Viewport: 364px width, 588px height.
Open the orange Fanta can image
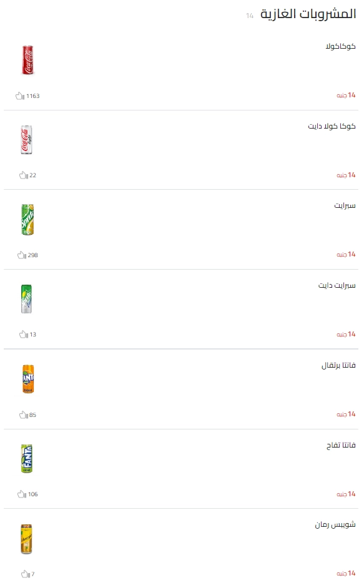coord(27,379)
